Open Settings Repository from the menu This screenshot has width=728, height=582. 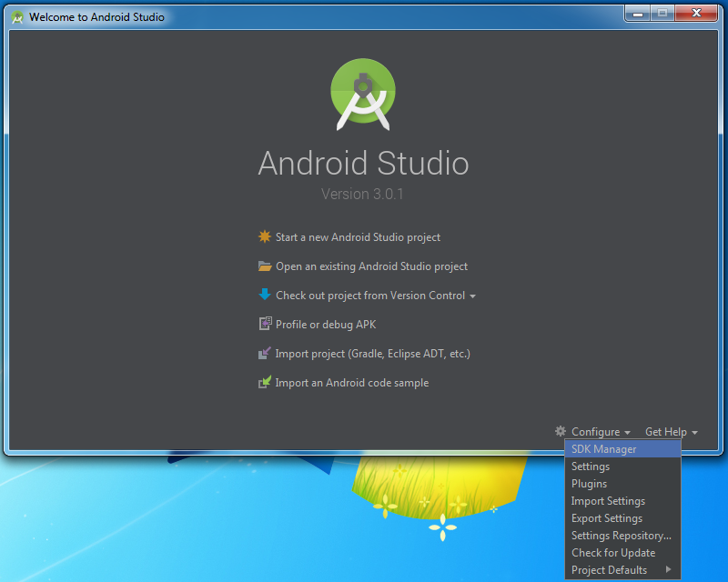tap(622, 536)
